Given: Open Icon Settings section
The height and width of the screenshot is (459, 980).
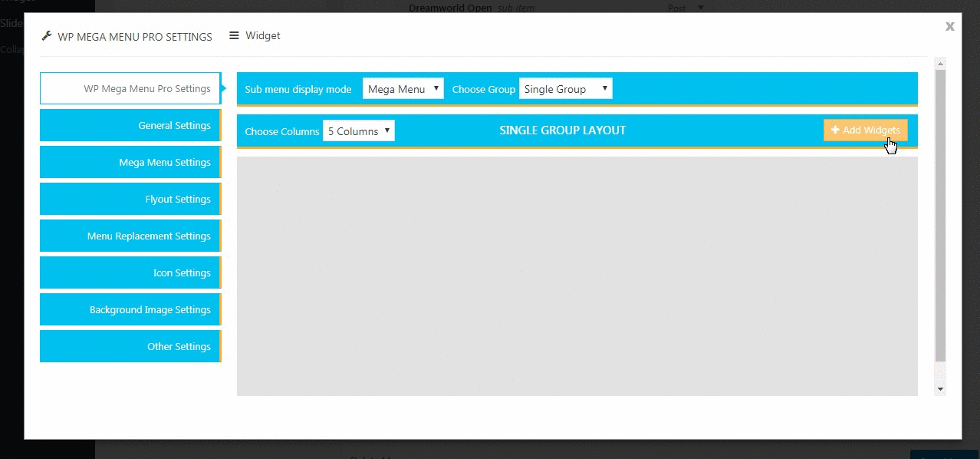Looking at the screenshot, I should (130, 272).
